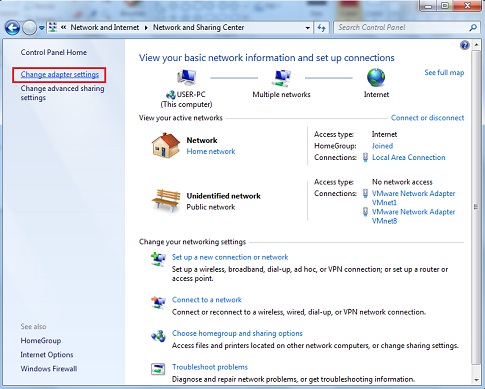
Task: Click the house Home network icon
Action: point(166,145)
